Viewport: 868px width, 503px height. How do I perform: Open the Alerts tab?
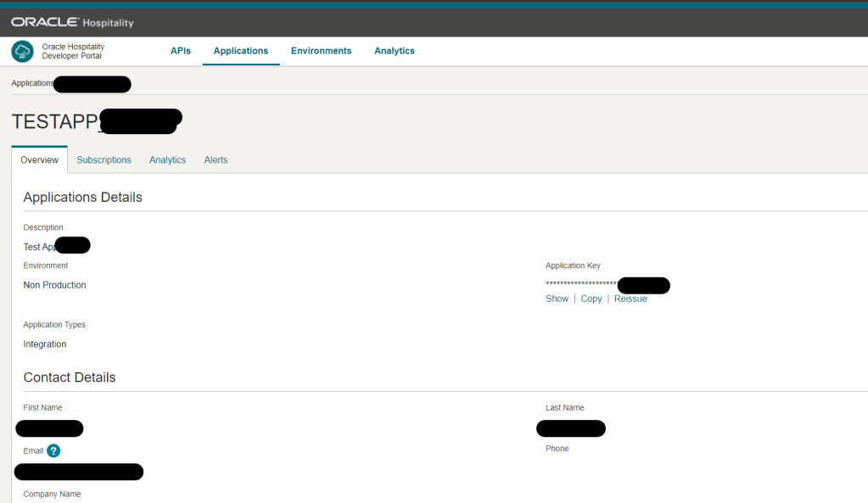point(216,159)
